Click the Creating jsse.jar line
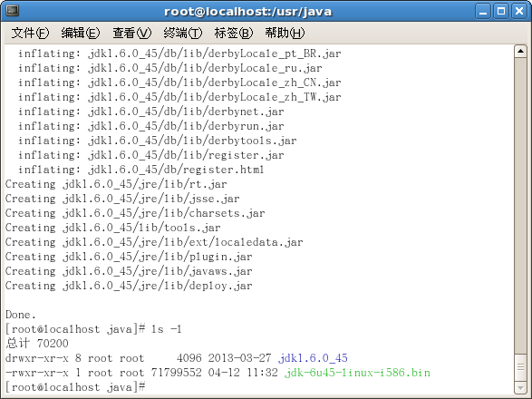This screenshot has width=532, height=399. point(122,199)
